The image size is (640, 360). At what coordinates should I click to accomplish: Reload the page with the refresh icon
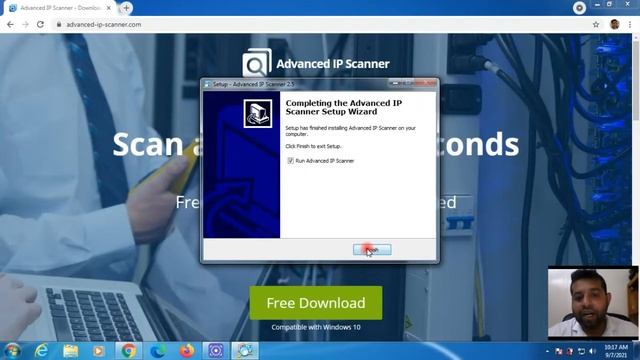[x=40, y=24]
